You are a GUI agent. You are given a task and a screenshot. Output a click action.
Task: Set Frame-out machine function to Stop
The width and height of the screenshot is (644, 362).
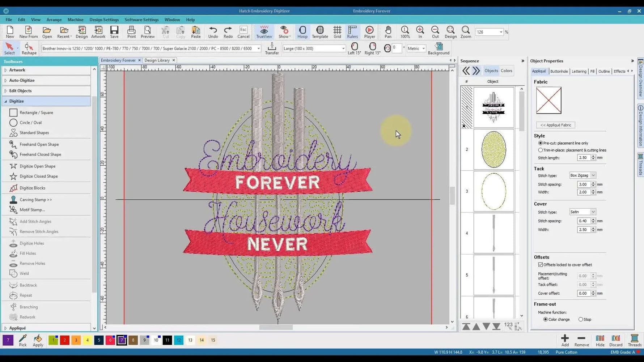pyautogui.click(x=580, y=319)
